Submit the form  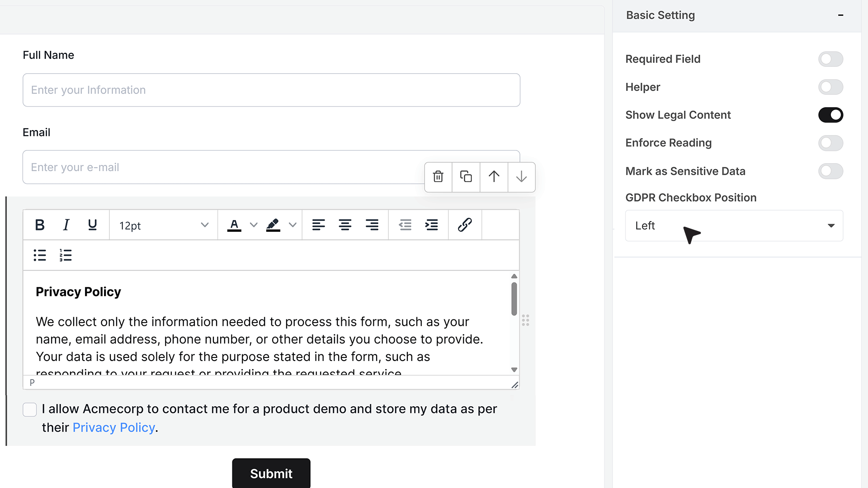click(x=271, y=473)
